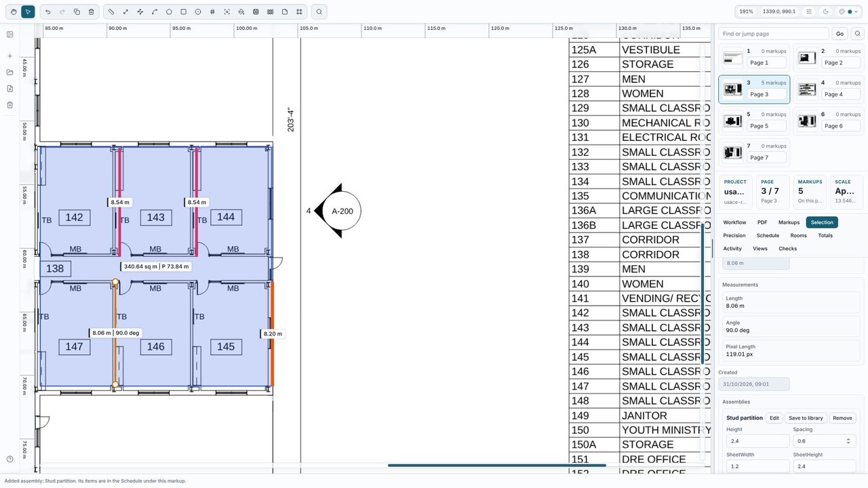Switch to the Workflow tab
This screenshot has height=488, width=868.
734,222
